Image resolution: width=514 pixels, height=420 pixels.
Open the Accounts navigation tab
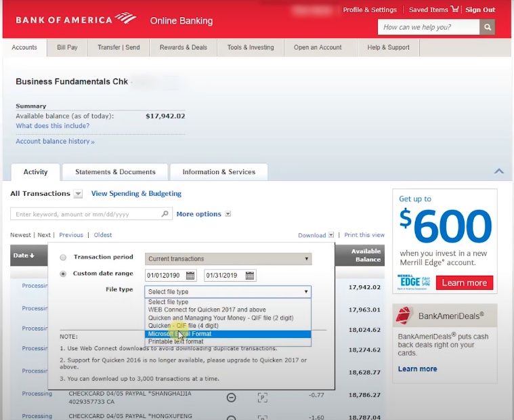(24, 47)
